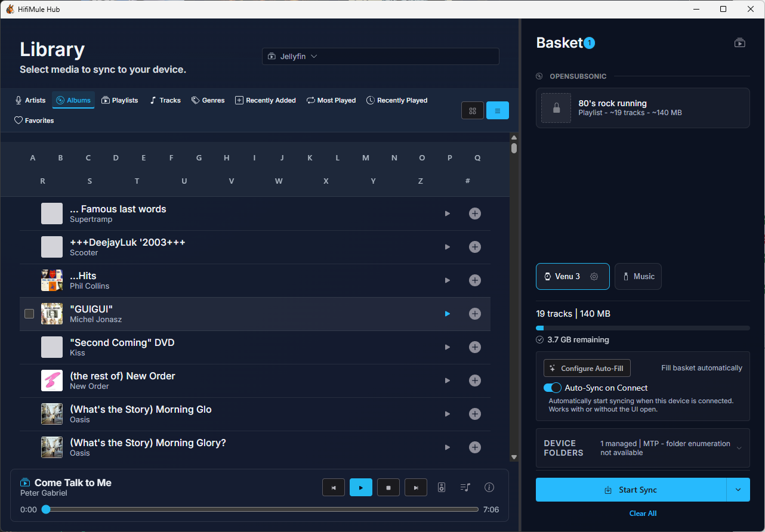
Task: Switch to the Tracks tab
Action: pos(165,100)
